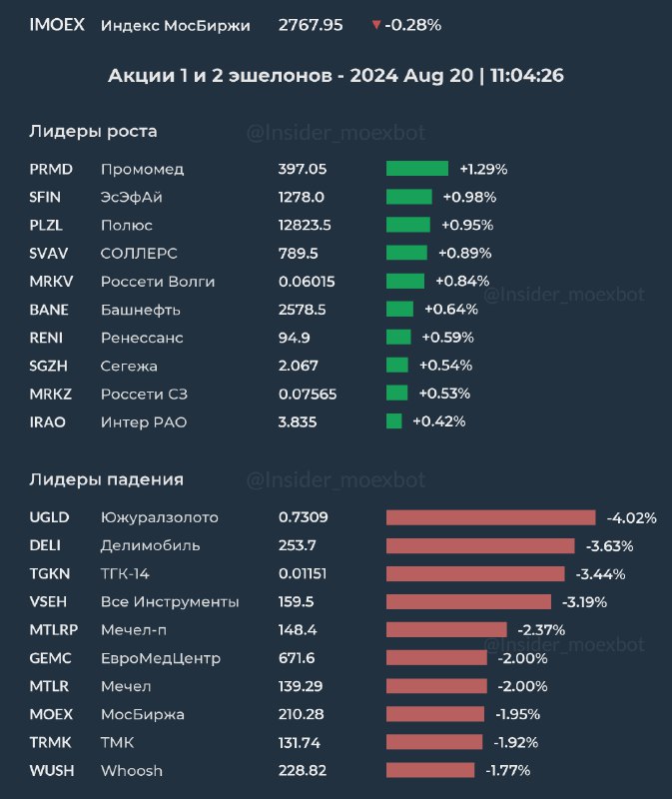The image size is (672, 799).
Task: Click the Whoosh company name
Action: [132, 770]
